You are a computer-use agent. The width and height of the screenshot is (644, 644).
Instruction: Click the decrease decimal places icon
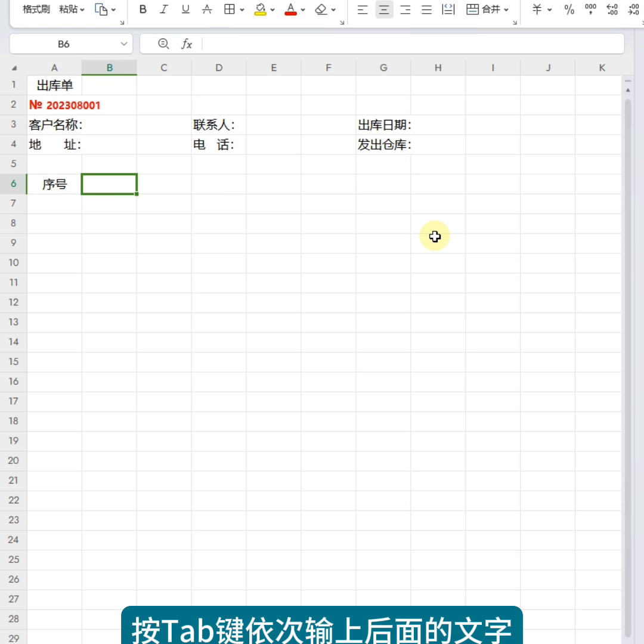coord(633,9)
